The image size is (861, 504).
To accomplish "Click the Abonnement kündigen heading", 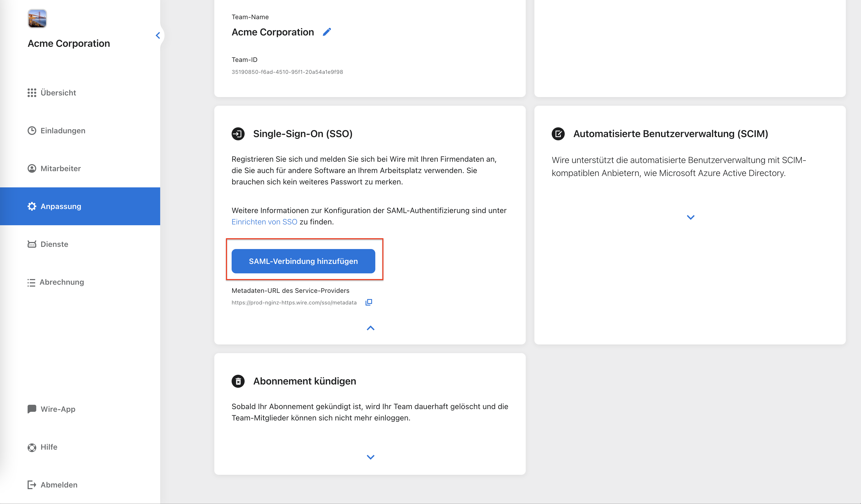I will point(305,381).
